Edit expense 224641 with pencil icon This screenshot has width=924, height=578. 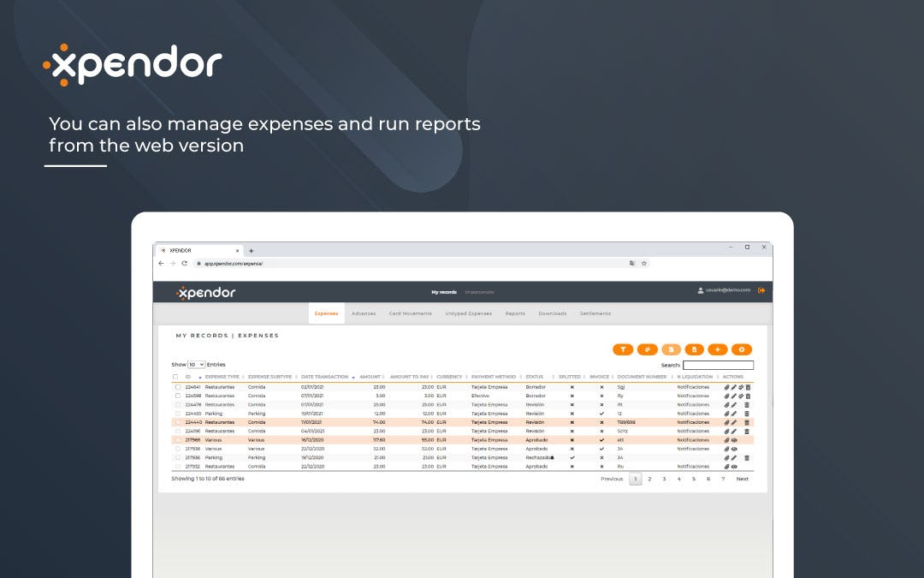[x=734, y=388]
